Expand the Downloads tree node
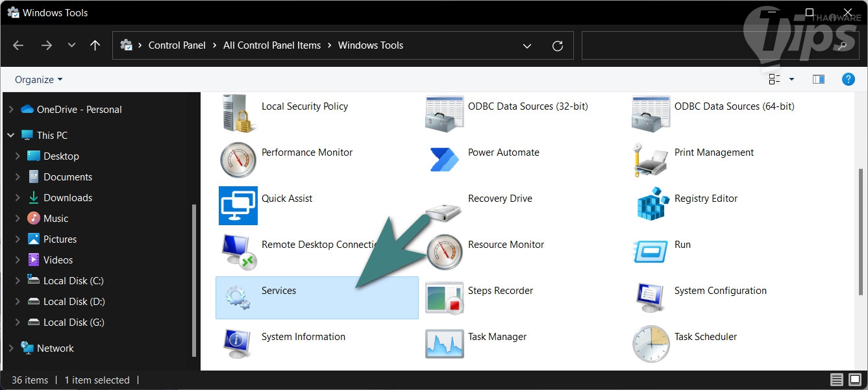Viewport: 868px width, 390px height. 18,198
